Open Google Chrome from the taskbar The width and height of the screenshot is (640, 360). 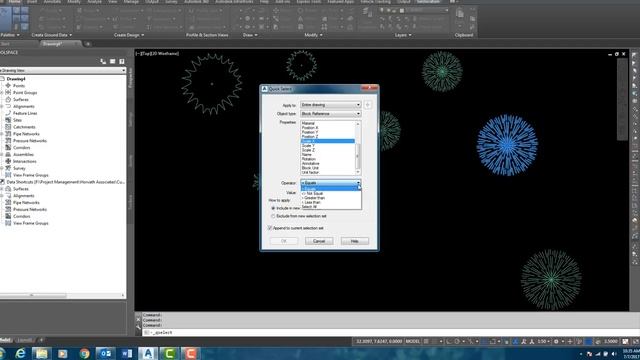(x=84, y=353)
